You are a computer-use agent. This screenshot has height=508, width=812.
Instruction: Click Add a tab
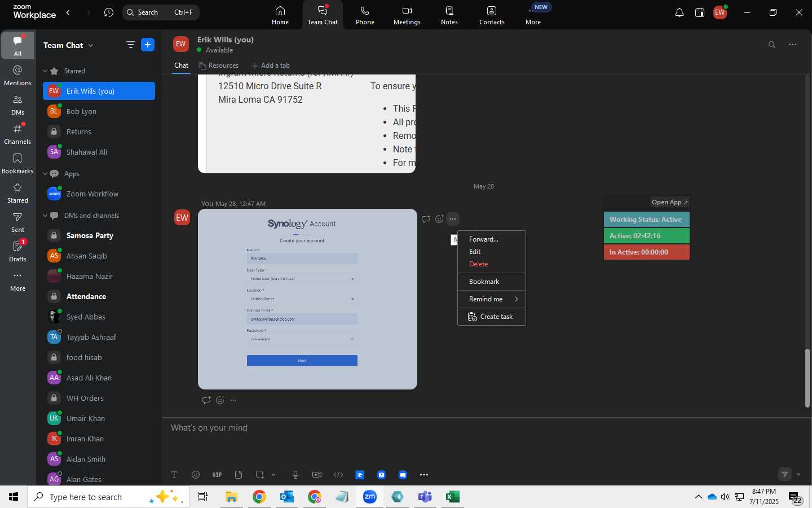click(x=271, y=65)
